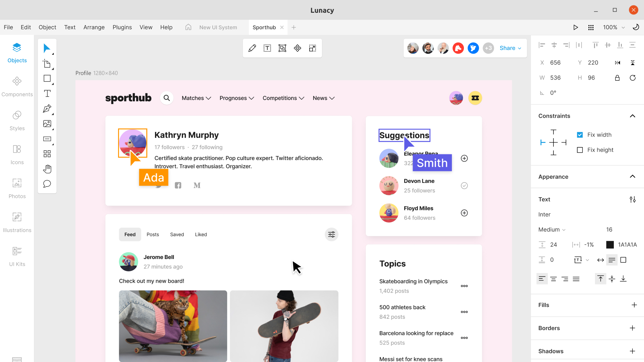Select the Image tool

pos(47,124)
